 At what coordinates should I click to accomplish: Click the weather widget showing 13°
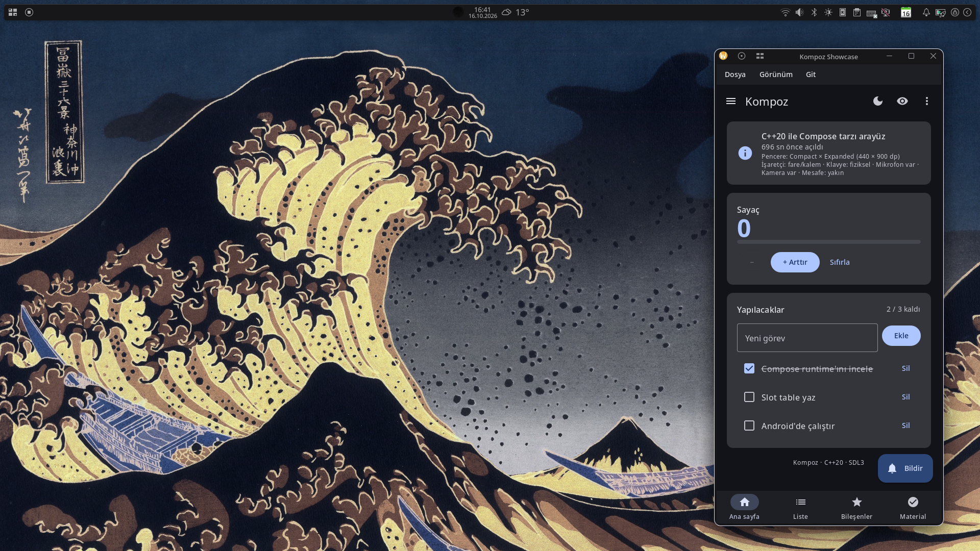pos(516,12)
